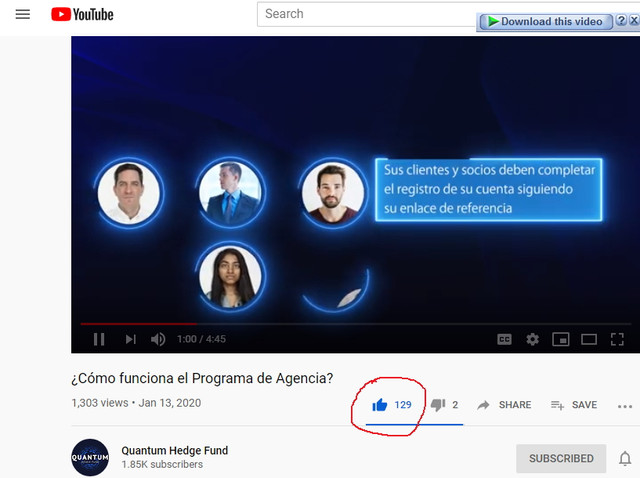Open Quantum Hedge Fund channel avatar
This screenshot has height=478, width=640.
90,457
